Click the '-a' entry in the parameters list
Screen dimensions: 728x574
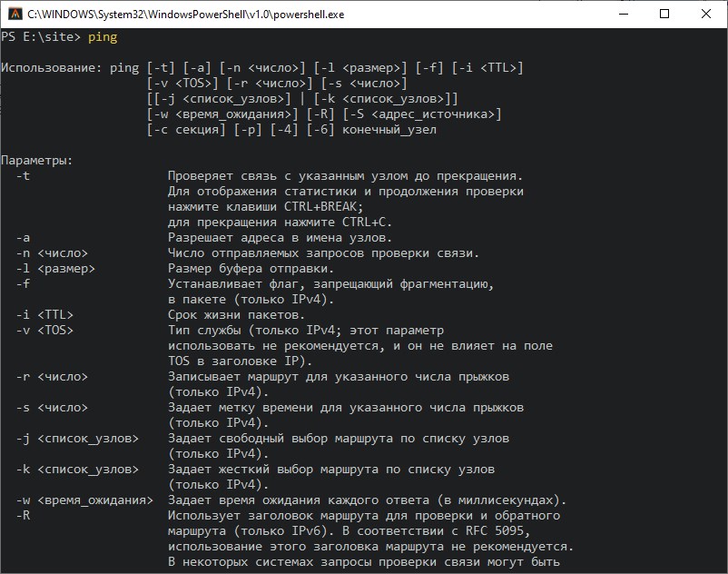coord(23,238)
